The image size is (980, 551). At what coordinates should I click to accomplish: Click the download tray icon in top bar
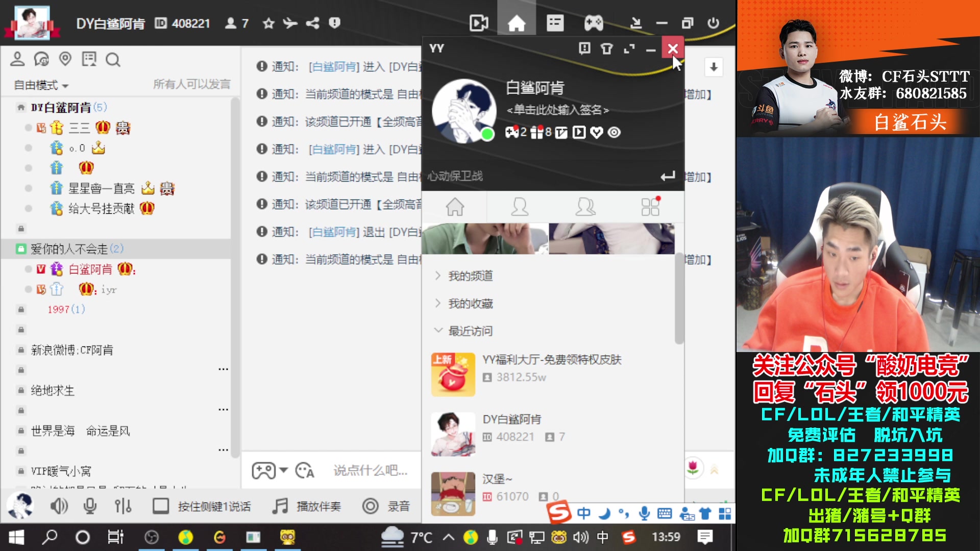(635, 23)
